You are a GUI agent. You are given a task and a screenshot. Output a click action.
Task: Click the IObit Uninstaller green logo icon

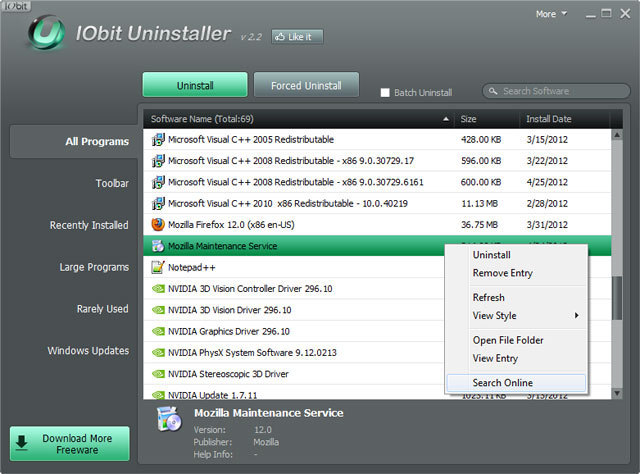[x=46, y=32]
